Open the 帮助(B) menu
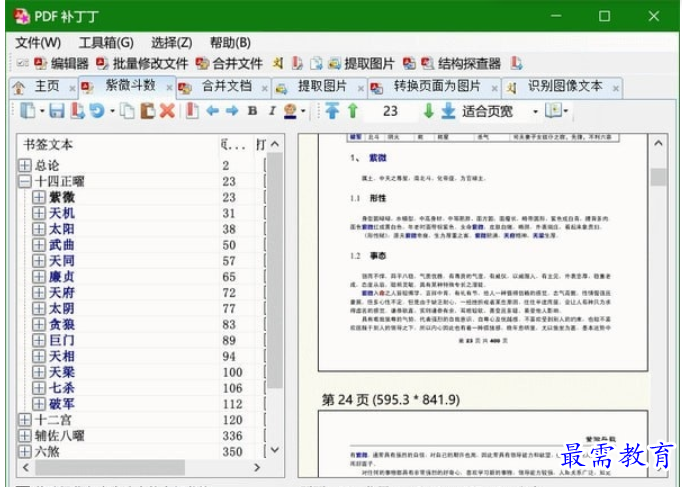Viewport: 682px width, 487px height. pos(230,43)
